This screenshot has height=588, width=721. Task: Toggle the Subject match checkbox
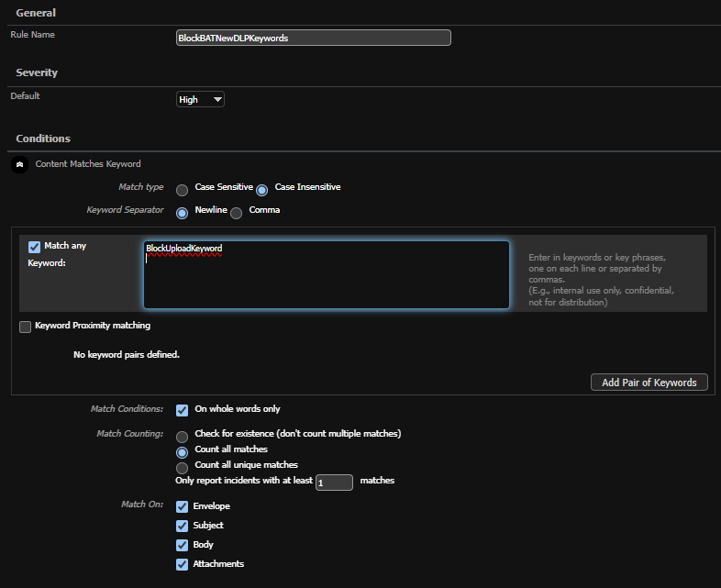(183, 527)
